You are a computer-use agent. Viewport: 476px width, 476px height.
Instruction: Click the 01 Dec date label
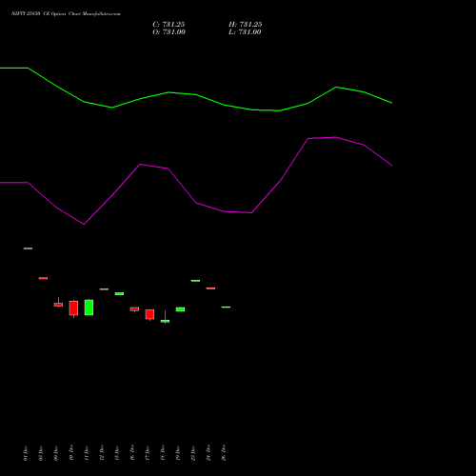point(26,453)
